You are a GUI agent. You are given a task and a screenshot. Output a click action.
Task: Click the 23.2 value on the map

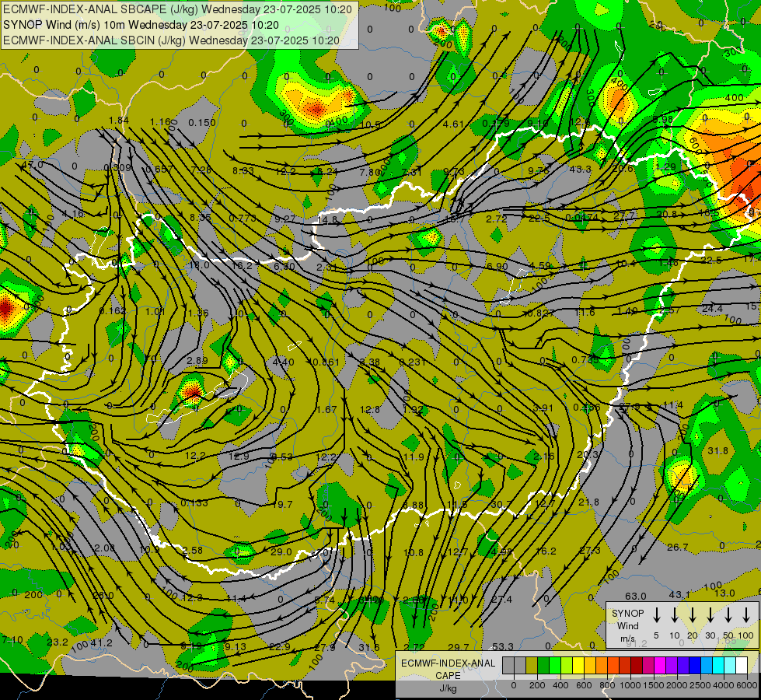coord(58,642)
